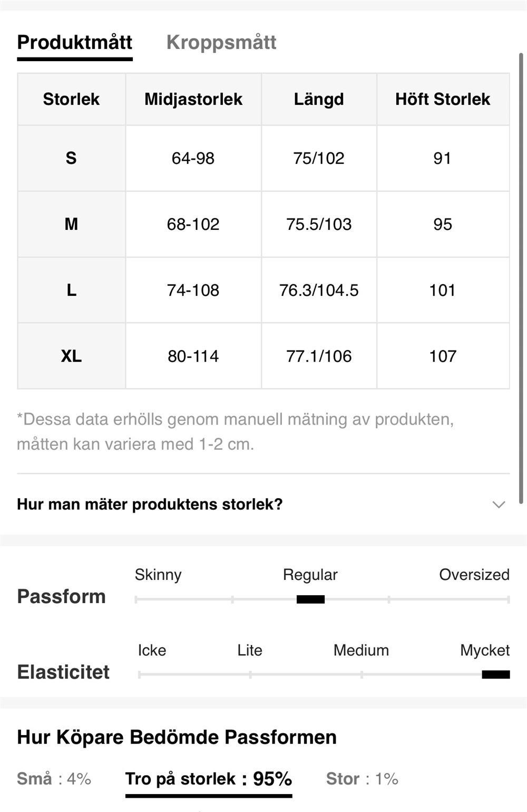527x812 pixels.
Task: Open "Hur man mäter produktens storlek?"
Action: point(150,505)
